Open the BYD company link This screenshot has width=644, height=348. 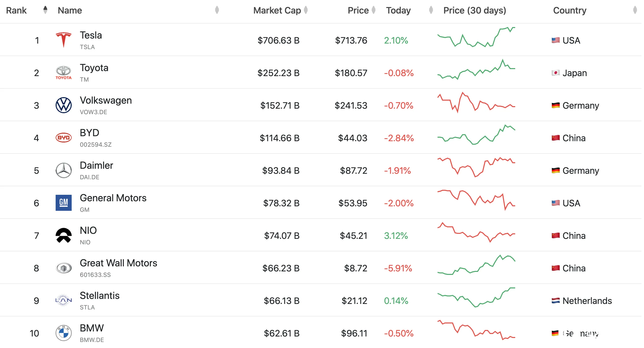89,133
